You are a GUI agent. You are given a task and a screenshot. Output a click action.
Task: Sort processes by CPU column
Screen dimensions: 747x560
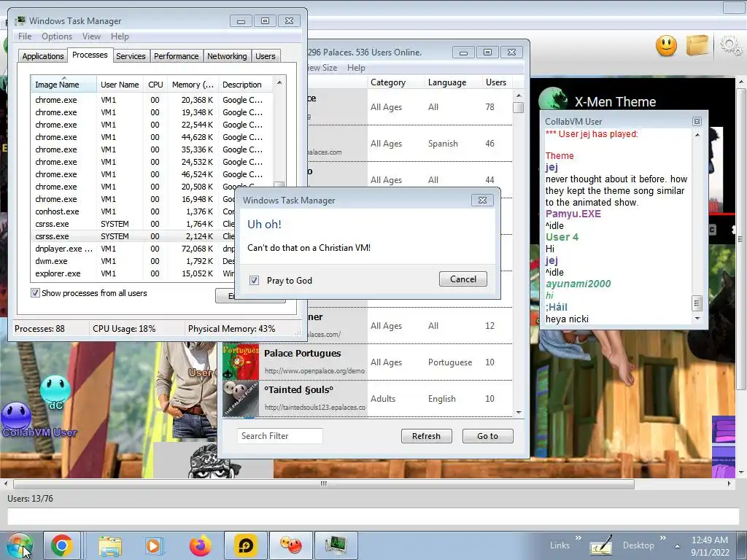pos(155,85)
